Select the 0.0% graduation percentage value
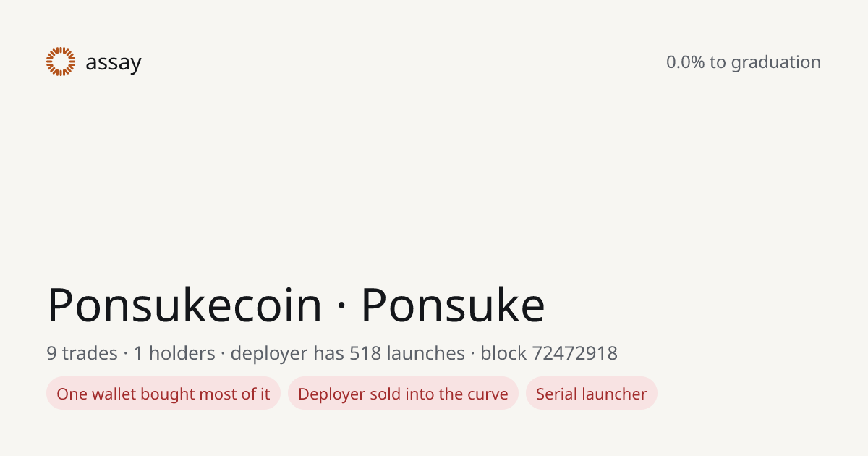Screen dimensions: 868x456 685,62
